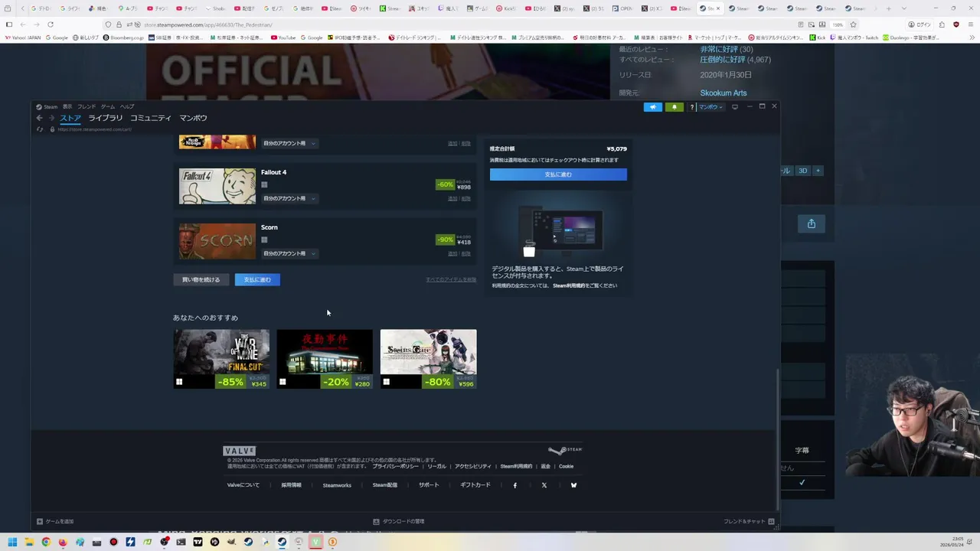Image resolution: width=980 pixels, height=551 pixels.
Task: Open the フレンド menu
Action: click(87, 107)
